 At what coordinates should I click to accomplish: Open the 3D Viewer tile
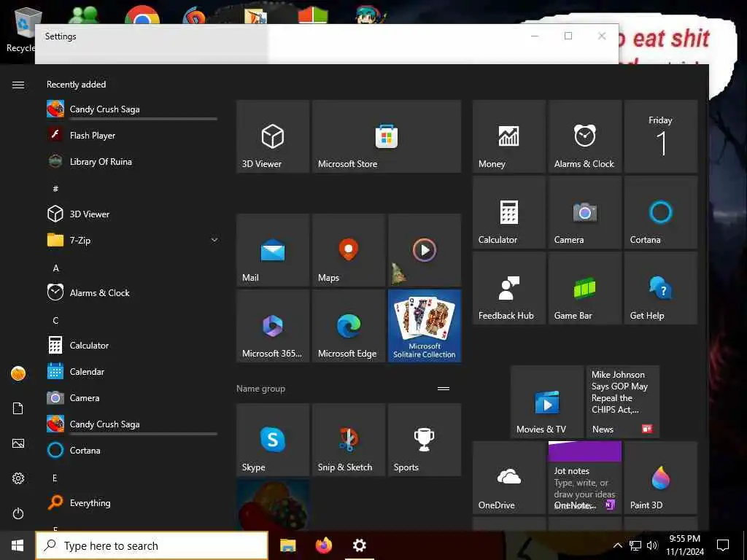coord(273,136)
